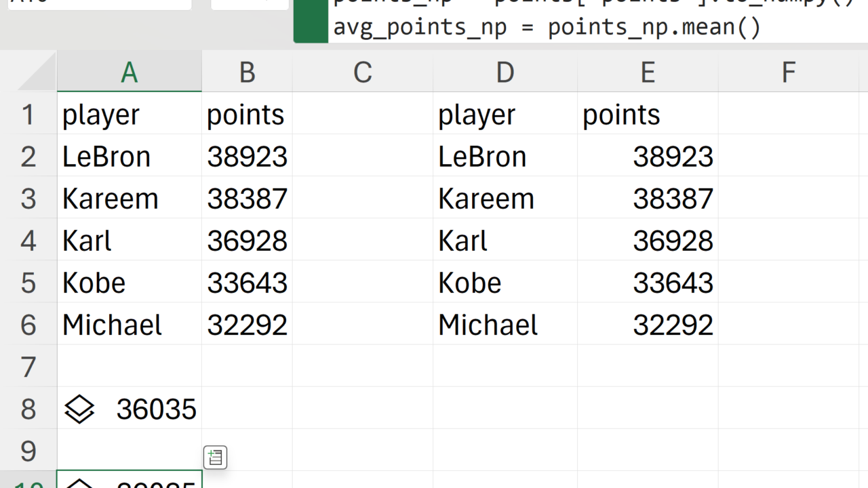Select empty cell C4

coord(362,241)
